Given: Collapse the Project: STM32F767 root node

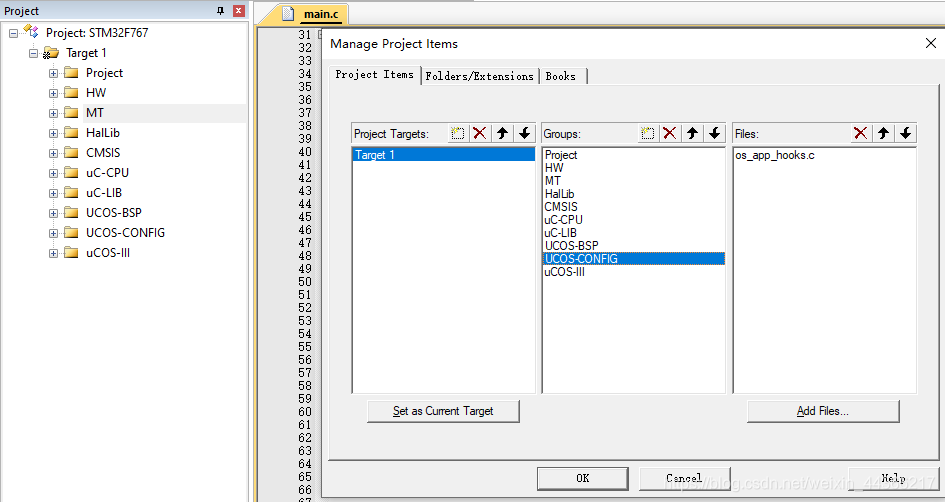Looking at the screenshot, I should [x=13, y=33].
